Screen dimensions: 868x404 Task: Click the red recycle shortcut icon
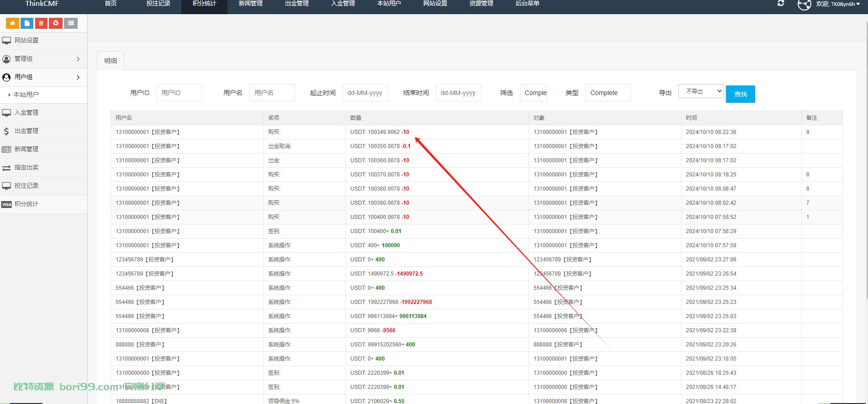tap(56, 23)
